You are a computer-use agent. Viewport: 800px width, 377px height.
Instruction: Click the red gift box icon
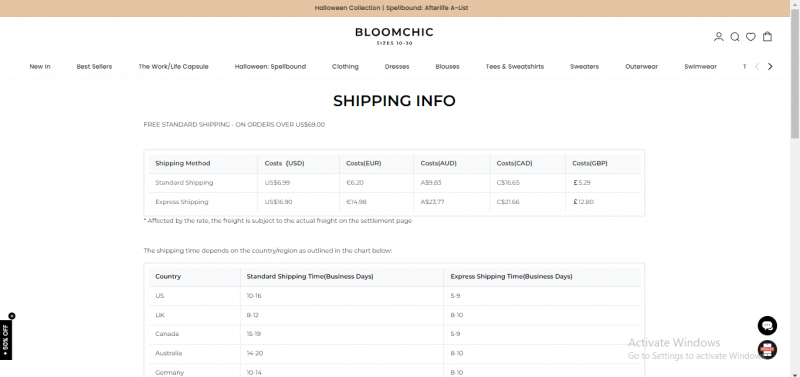coord(767,350)
